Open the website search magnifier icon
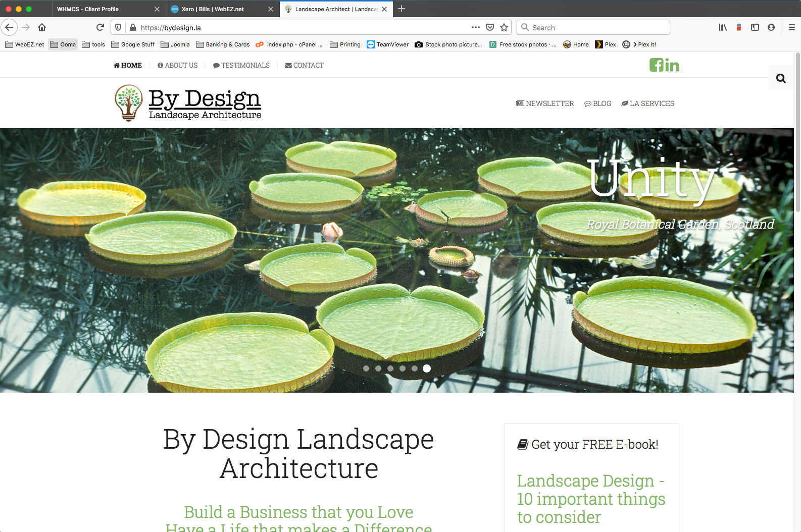The image size is (801, 532). (x=781, y=78)
